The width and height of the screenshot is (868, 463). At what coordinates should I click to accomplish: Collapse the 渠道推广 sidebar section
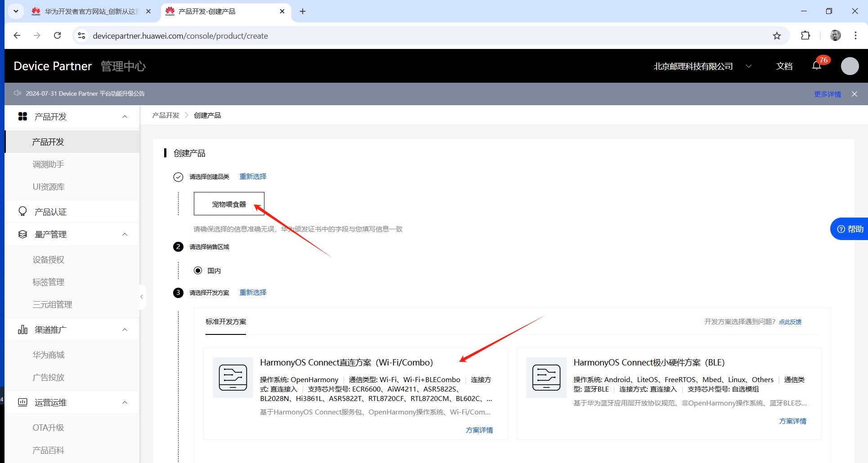click(125, 329)
